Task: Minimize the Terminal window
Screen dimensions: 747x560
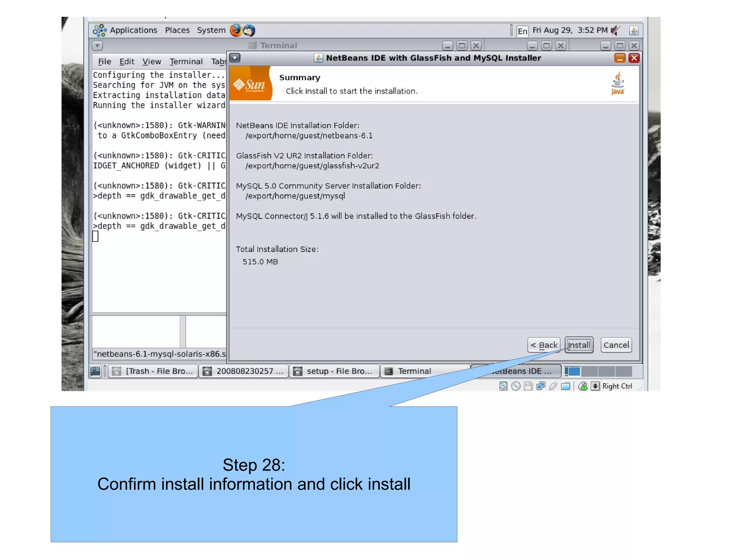Action: [448, 46]
